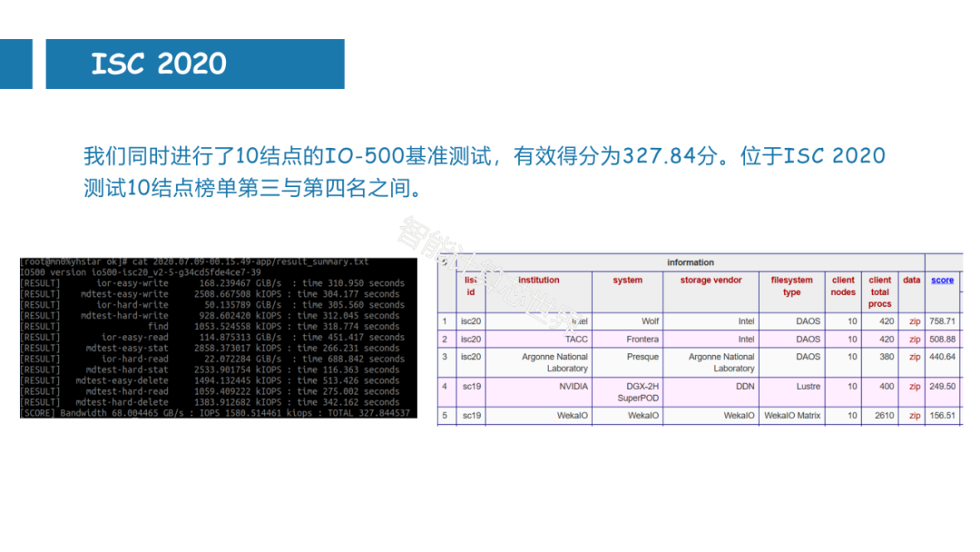Click the mdtest-hard-delete result line in terminal
The width and height of the screenshot is (980, 552).
click(210, 402)
